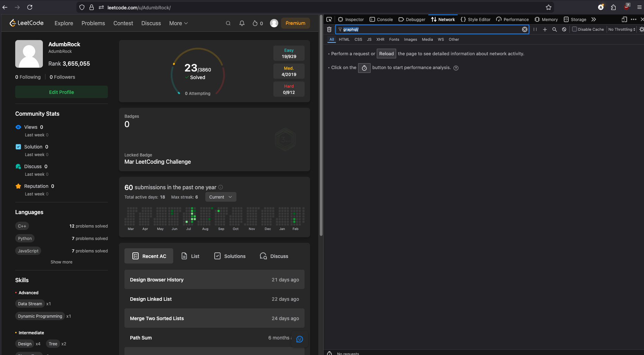This screenshot has height=355, width=644.
Task: Clear the graphql filter text
Action: click(525, 29)
